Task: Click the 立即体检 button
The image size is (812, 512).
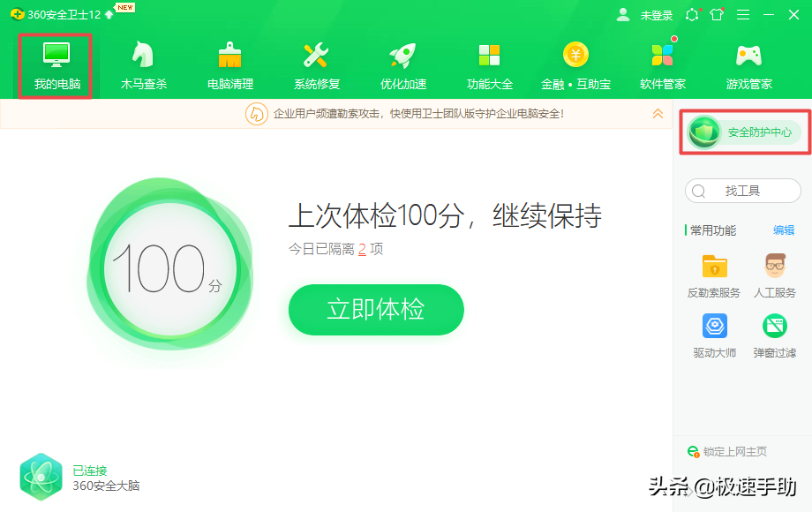Action: coord(376,310)
